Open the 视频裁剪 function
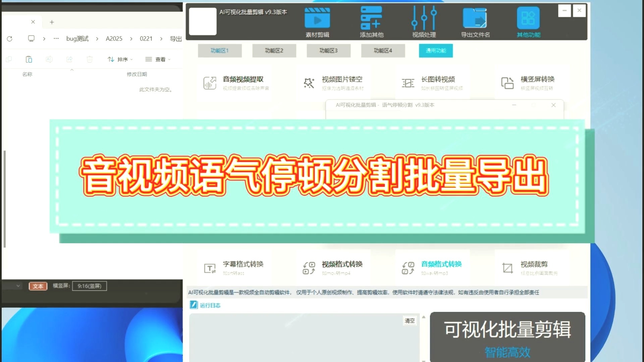644x362 pixels. [x=534, y=264]
